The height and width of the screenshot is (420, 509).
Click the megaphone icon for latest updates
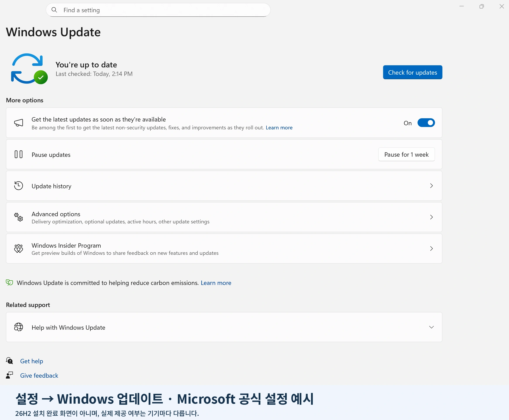19,123
